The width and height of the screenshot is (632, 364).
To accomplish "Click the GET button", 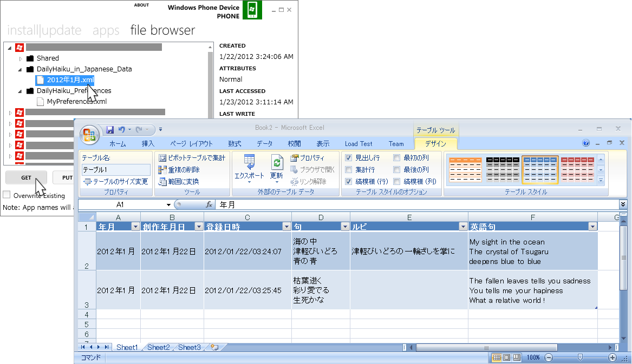I will click(26, 177).
